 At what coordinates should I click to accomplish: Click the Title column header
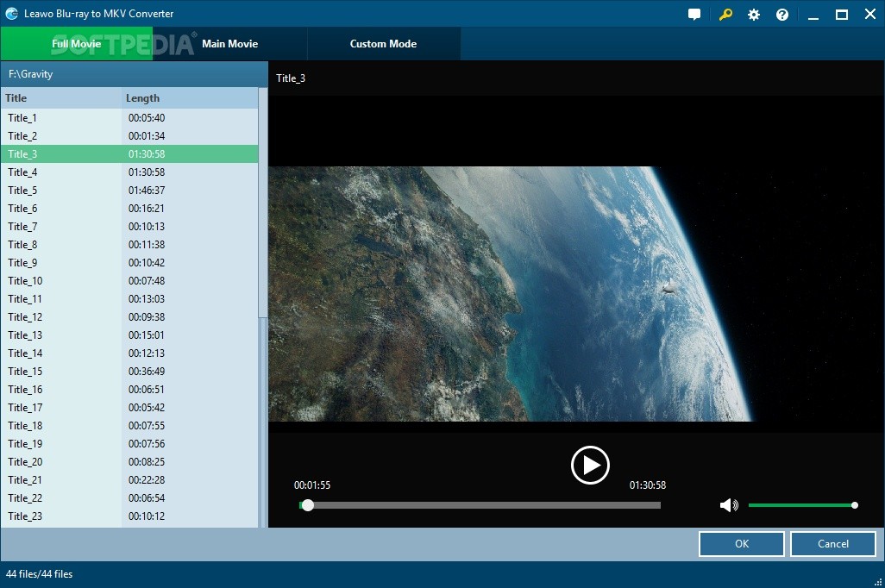point(61,98)
